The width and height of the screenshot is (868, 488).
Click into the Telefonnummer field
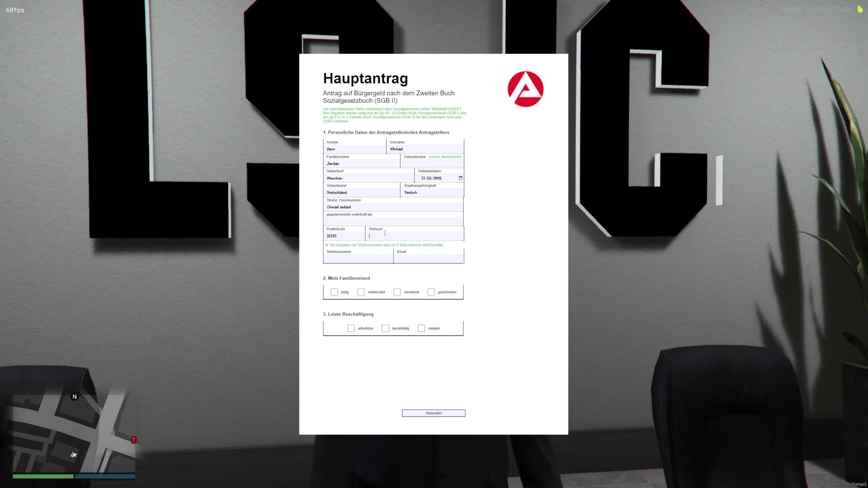click(358, 259)
